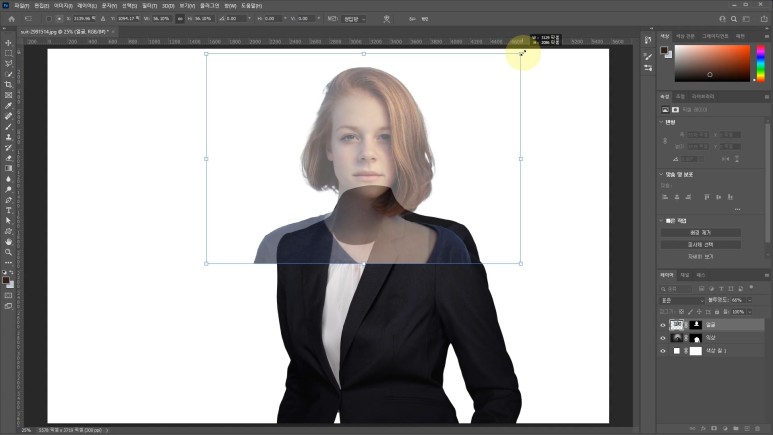Click the 배경 제거 button
This screenshot has width=773, height=435.
(x=701, y=232)
